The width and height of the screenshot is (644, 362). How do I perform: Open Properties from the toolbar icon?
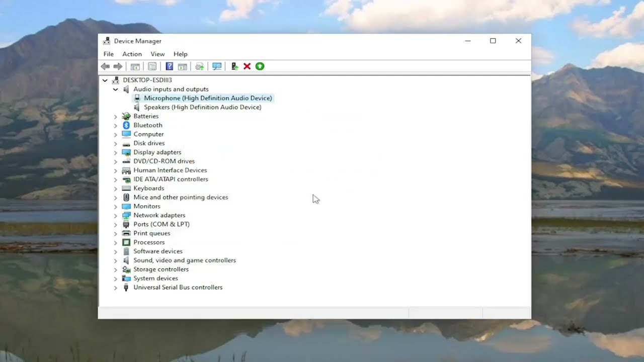pyautogui.click(x=152, y=66)
